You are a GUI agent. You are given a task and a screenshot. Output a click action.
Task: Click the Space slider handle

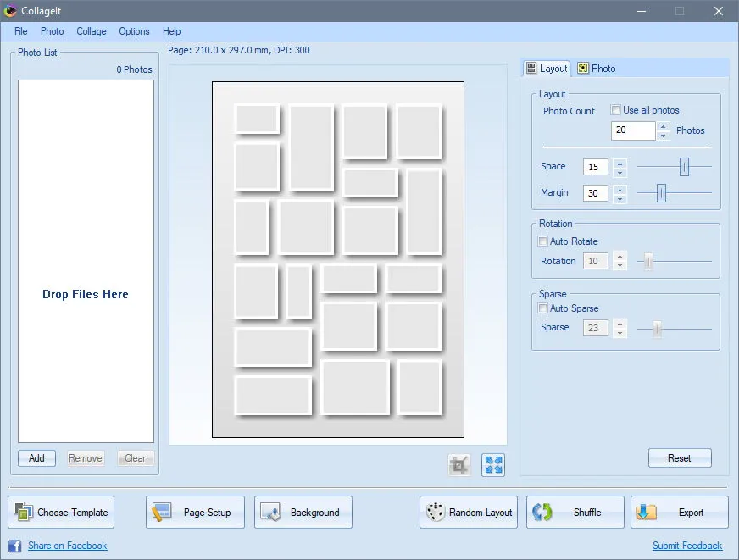684,166
